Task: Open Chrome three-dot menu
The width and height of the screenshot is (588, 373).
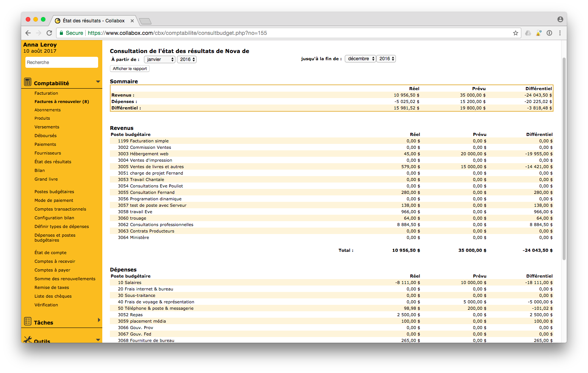Action: coord(560,33)
